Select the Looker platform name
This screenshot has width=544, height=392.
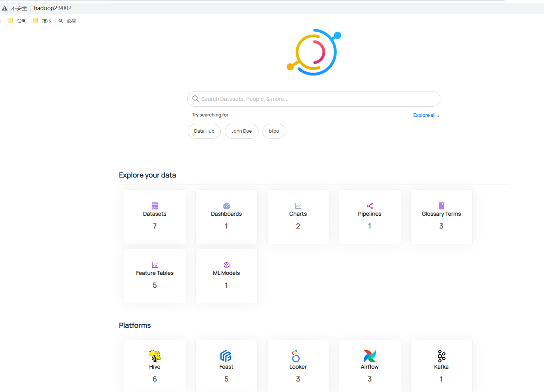click(x=298, y=367)
